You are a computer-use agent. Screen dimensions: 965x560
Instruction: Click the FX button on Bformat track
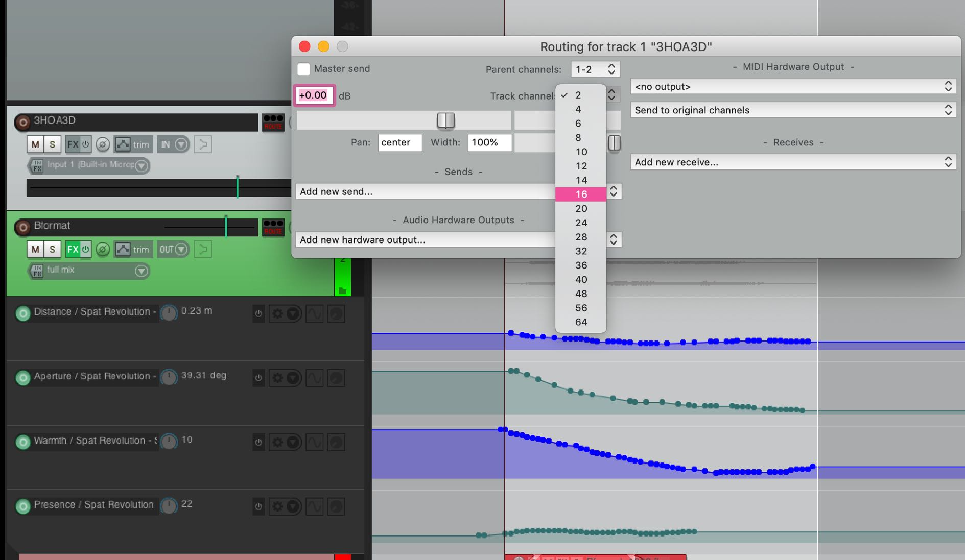click(73, 250)
